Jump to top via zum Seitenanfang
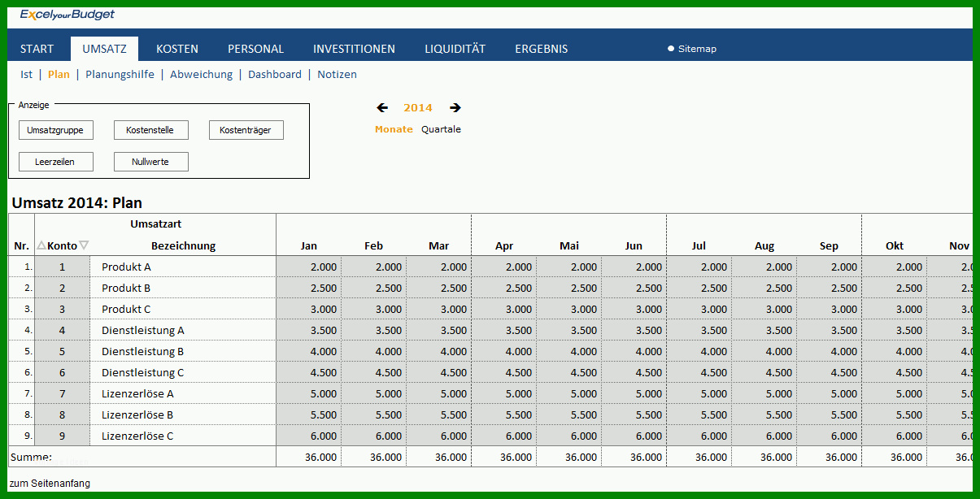Viewport: 980px width, 499px height. click(50, 484)
